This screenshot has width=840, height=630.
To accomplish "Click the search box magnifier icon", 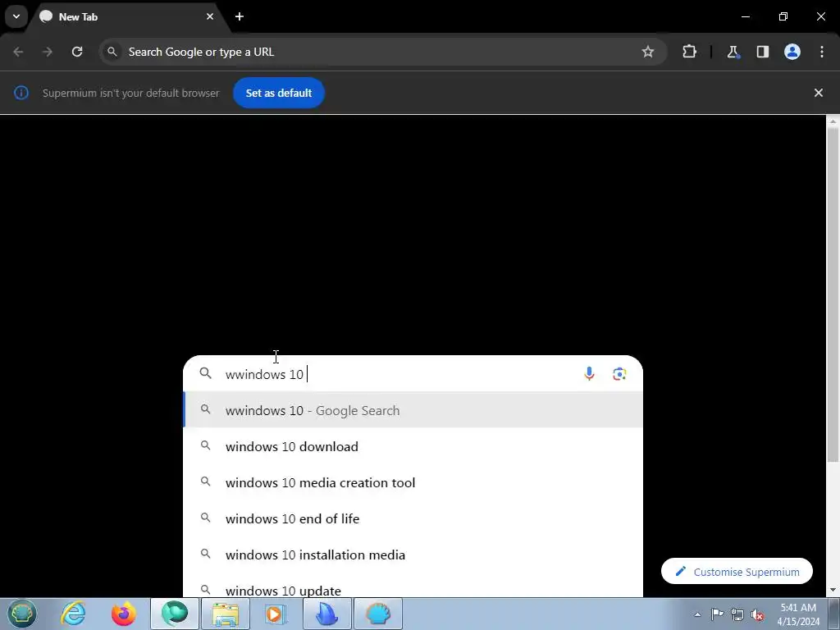I will pos(206,373).
